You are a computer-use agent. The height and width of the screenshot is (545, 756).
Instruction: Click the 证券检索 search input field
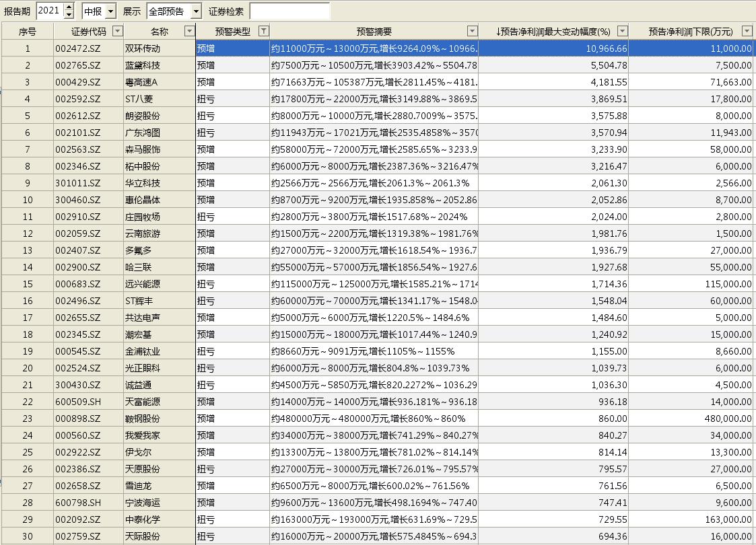289,11
